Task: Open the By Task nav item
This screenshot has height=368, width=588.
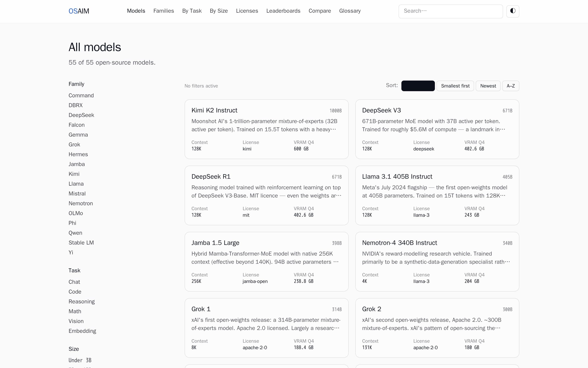Action: click(x=192, y=11)
